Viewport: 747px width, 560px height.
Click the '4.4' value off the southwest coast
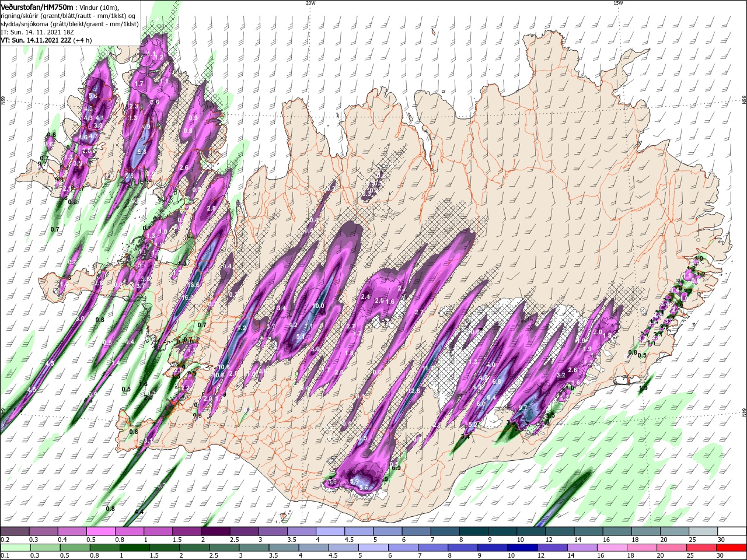click(x=139, y=512)
